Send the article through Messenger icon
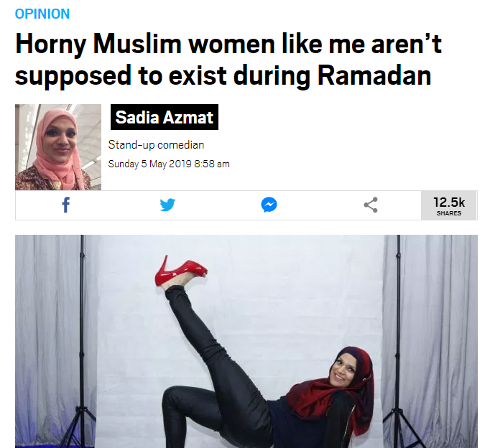Screen dimensions: 490x448 [269, 205]
